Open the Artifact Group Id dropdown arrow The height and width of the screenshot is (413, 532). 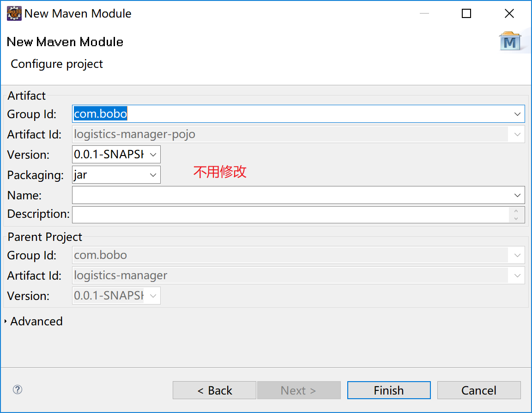(517, 114)
